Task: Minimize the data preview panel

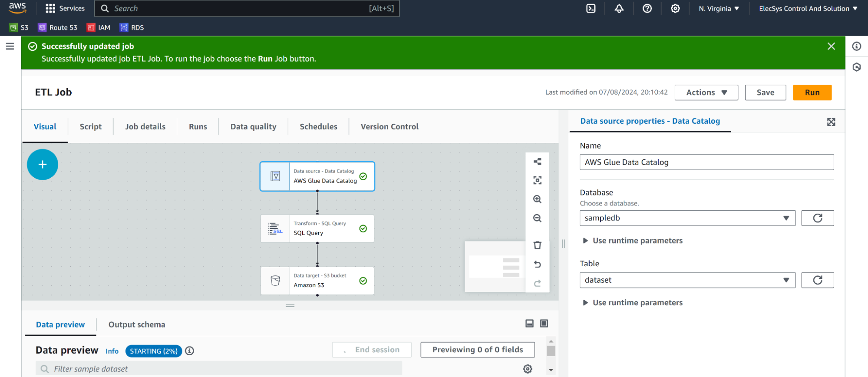Action: pos(529,324)
